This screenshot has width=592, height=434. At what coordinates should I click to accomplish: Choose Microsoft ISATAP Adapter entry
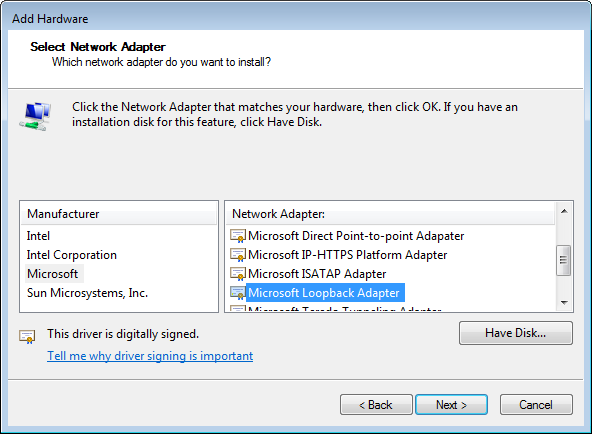pyautogui.click(x=317, y=274)
